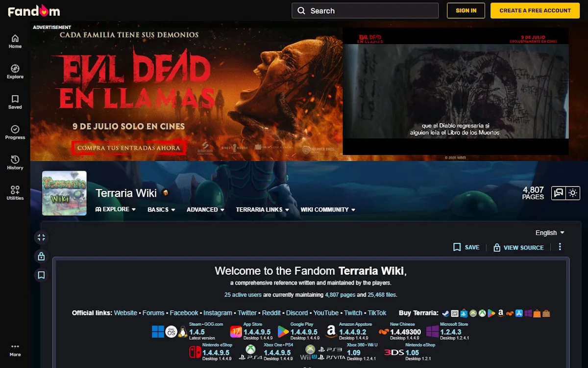
Task: Toggle light theme with sun icon
Action: coord(573,193)
